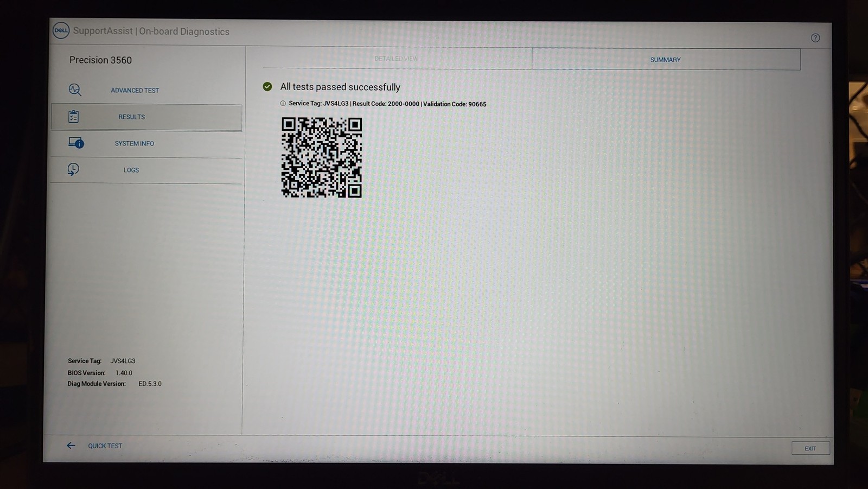Click the sidebar Service Tag JVS4LG3 value
This screenshot has height=489, width=868.
click(x=123, y=361)
